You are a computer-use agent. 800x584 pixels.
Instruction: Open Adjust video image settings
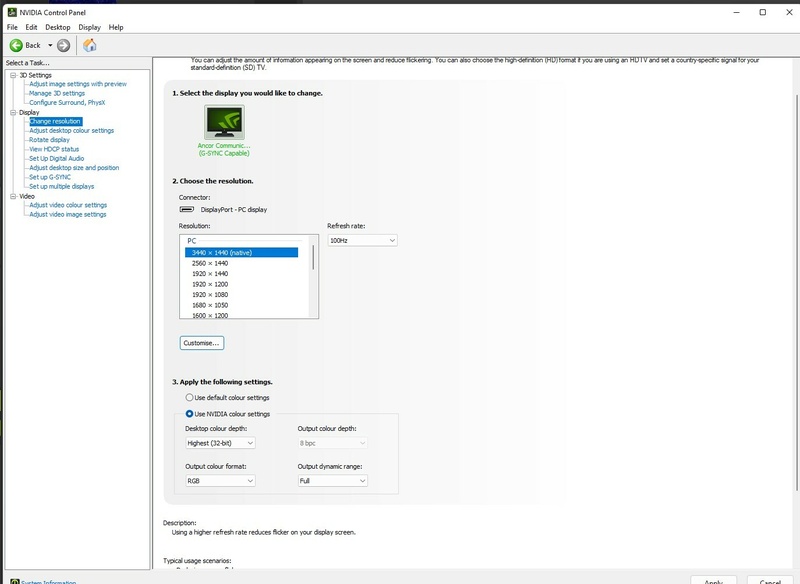click(x=68, y=214)
